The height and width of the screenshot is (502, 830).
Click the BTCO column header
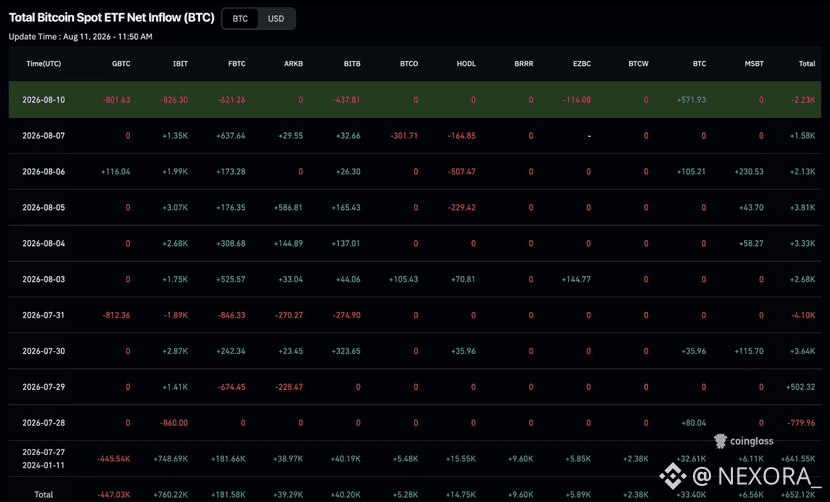click(x=409, y=64)
